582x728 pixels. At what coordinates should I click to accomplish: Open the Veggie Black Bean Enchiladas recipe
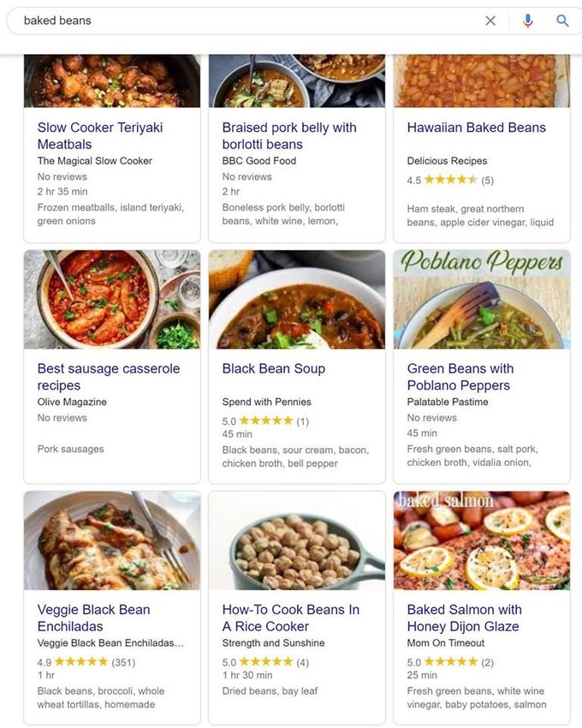pos(92,618)
